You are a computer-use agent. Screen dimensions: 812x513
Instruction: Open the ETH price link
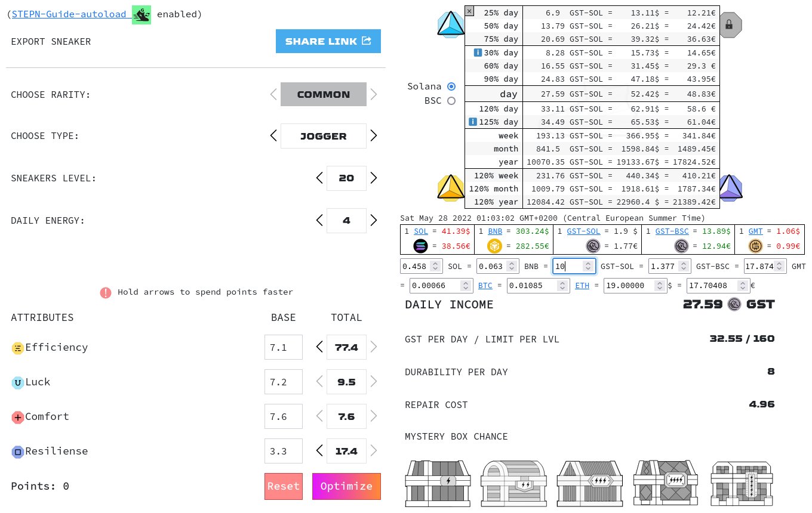click(582, 285)
